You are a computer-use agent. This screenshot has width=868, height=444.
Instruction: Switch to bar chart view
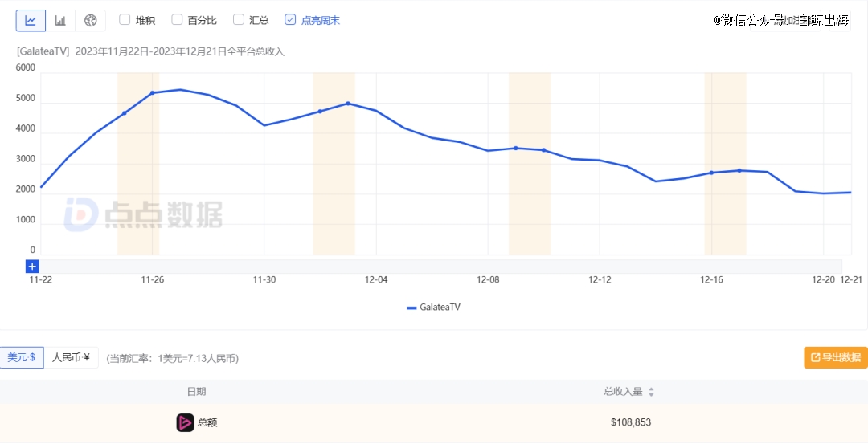60,20
